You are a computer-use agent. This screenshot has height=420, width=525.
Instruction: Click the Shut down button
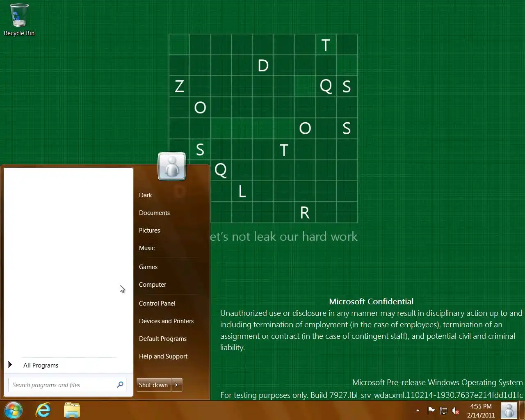[153, 385]
